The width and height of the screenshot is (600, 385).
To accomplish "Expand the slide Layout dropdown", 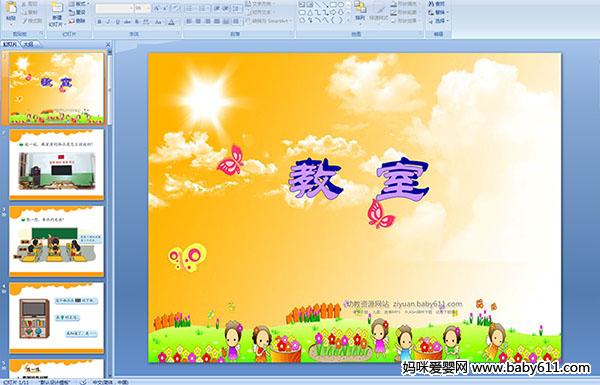I will point(78,4).
